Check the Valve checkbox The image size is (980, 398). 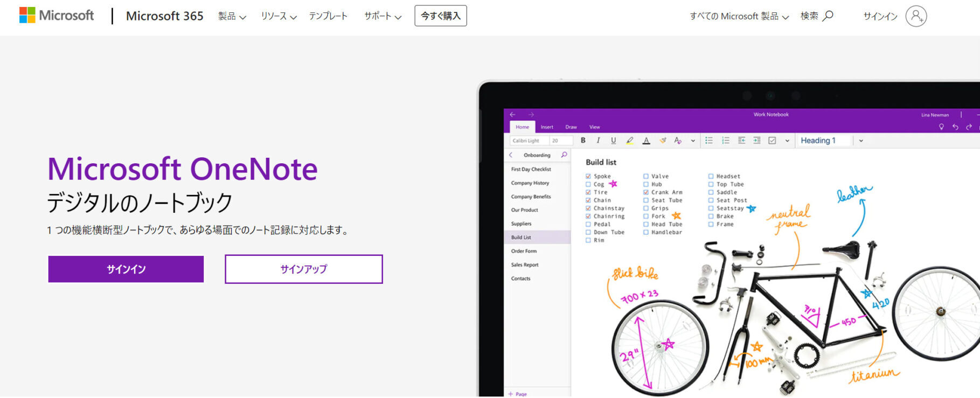[x=646, y=176]
